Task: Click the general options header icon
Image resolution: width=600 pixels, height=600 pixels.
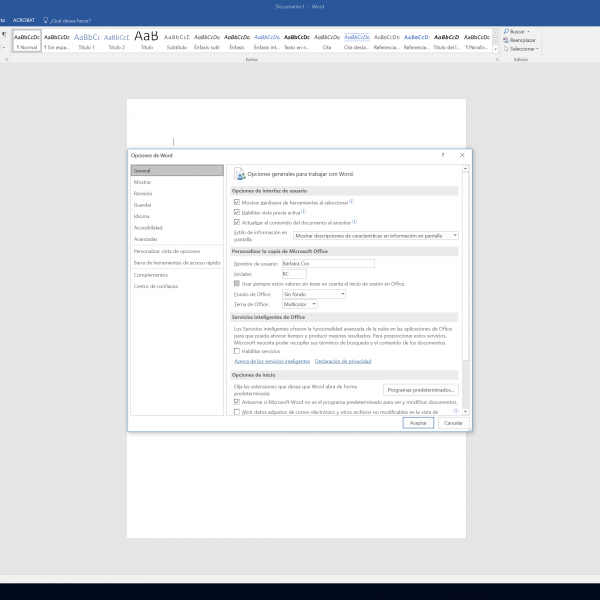Action: point(239,174)
